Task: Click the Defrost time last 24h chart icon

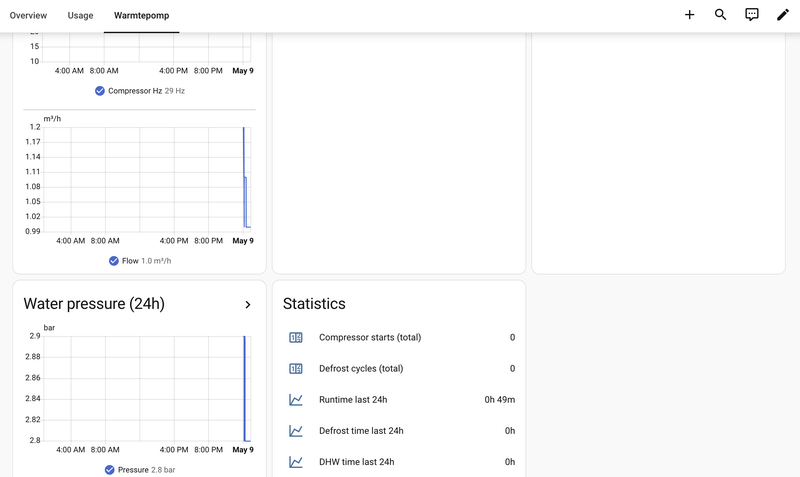Action: [296, 431]
